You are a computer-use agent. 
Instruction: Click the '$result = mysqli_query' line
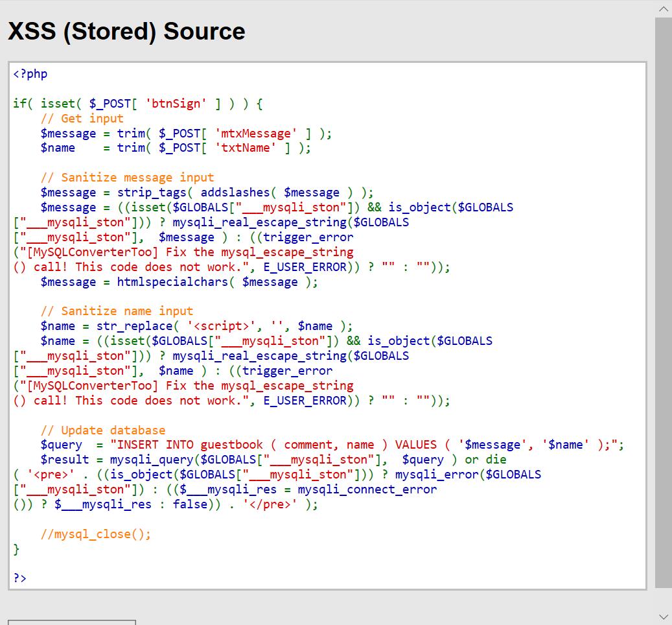273,460
